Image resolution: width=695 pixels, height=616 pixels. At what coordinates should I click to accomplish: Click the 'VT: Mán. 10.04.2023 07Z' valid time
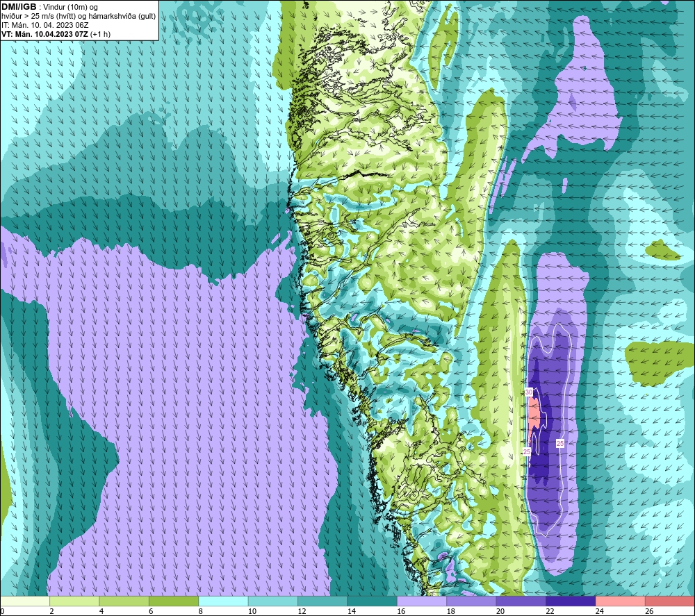44,34
